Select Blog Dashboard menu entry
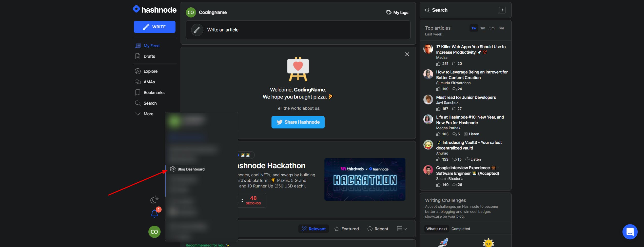Screen dimensions: 644x247 click(x=187, y=169)
